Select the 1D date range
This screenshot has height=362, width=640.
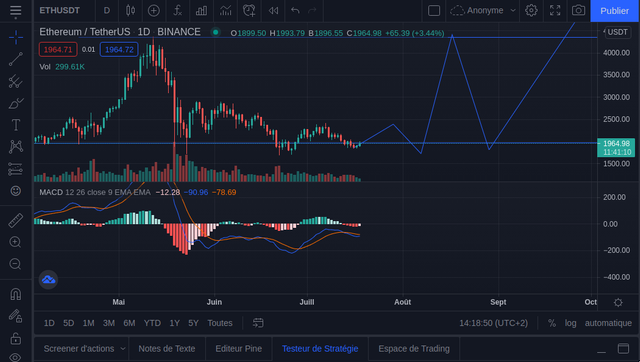pos(49,323)
